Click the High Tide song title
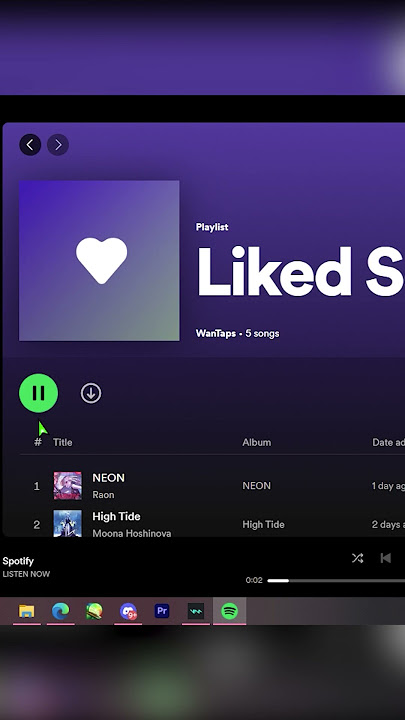This screenshot has height=720, width=405. [x=116, y=517]
